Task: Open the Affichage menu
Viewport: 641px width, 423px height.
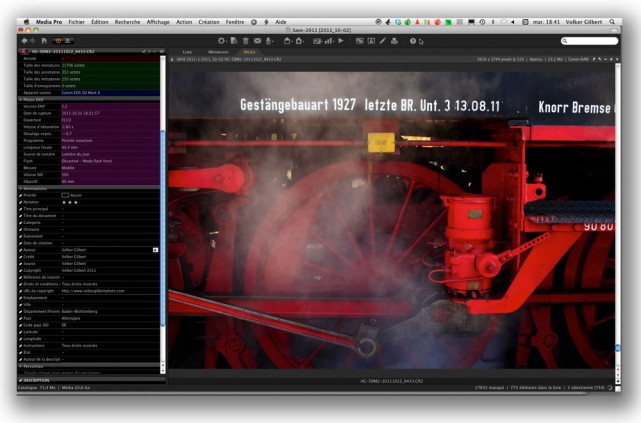Action: click(x=158, y=22)
